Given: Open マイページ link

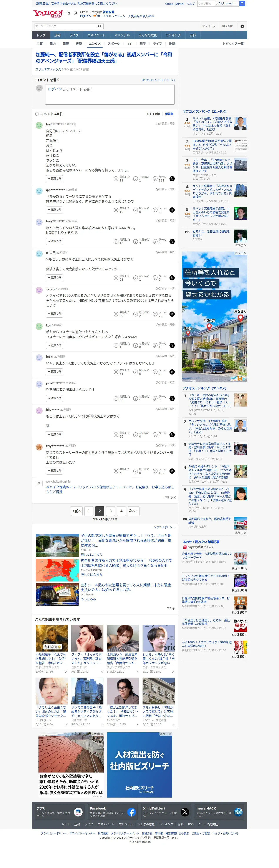Looking at the screenshot, I should 209,26.
